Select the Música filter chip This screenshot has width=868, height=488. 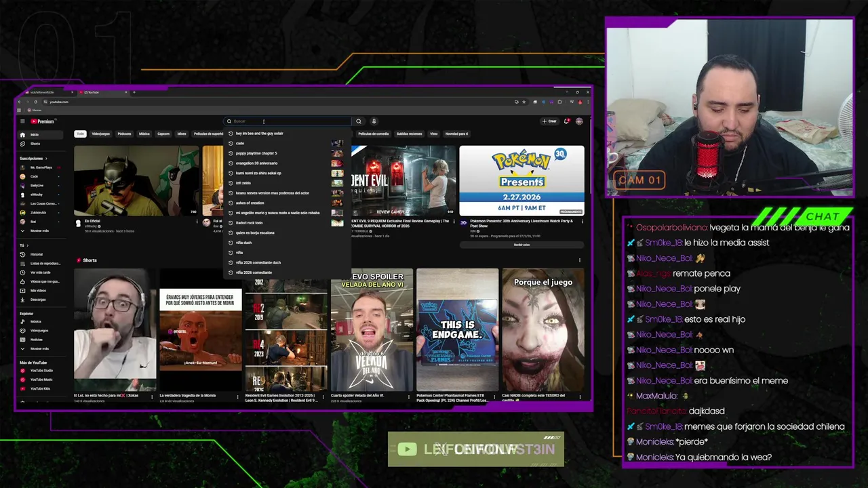coord(144,134)
